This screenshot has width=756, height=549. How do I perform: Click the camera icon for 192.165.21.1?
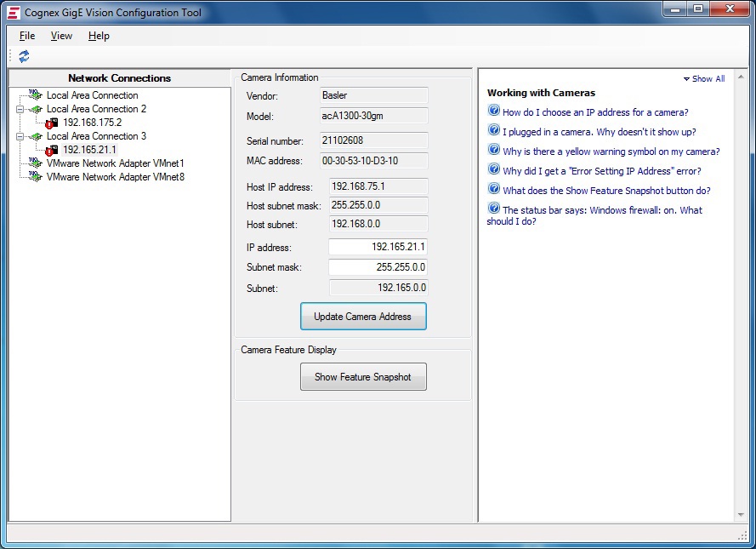pyautogui.click(x=52, y=150)
